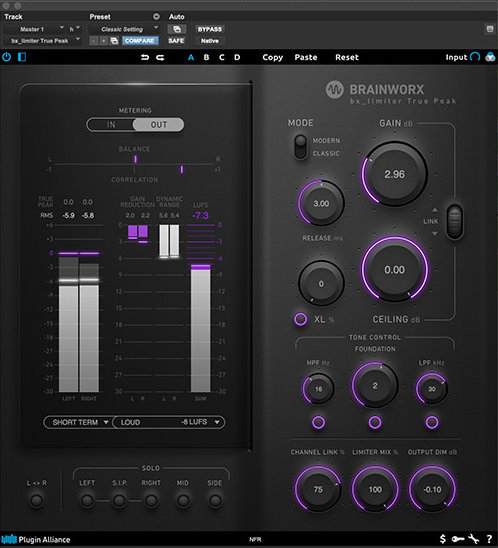Toggle the plugin power icon

[x=6, y=57]
